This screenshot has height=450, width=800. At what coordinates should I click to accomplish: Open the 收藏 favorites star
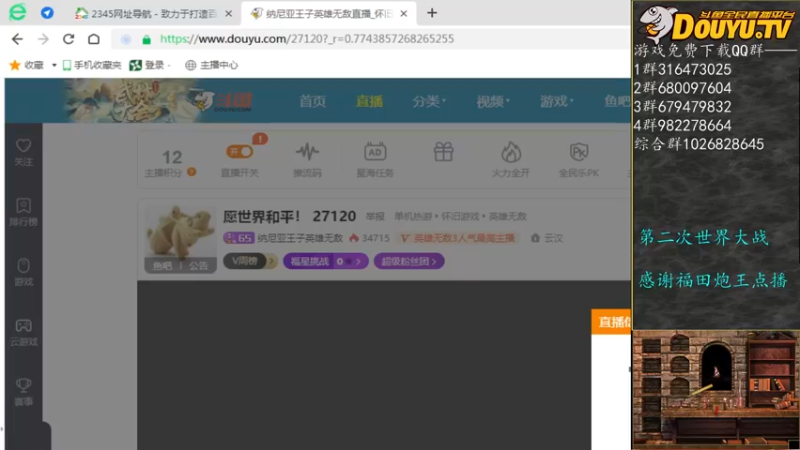pyautogui.click(x=15, y=65)
